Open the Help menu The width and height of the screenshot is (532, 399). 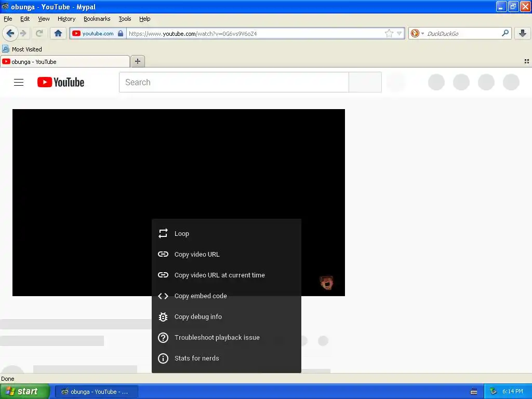tap(145, 19)
